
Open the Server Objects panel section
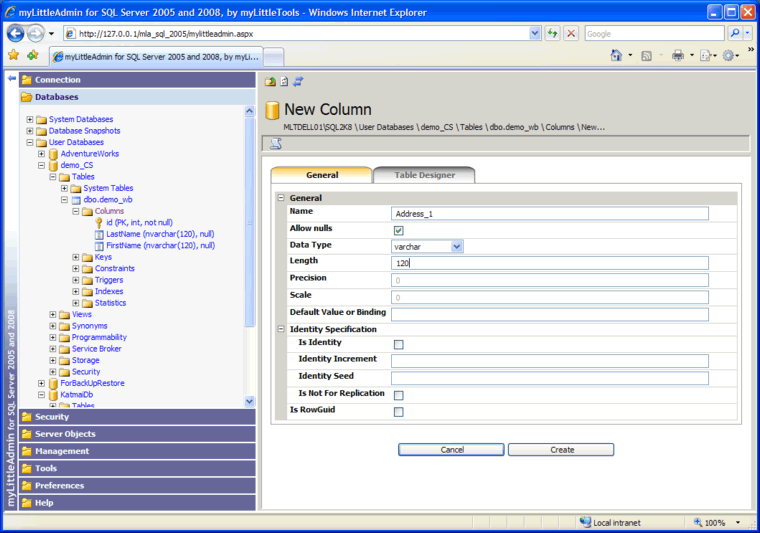coord(137,434)
